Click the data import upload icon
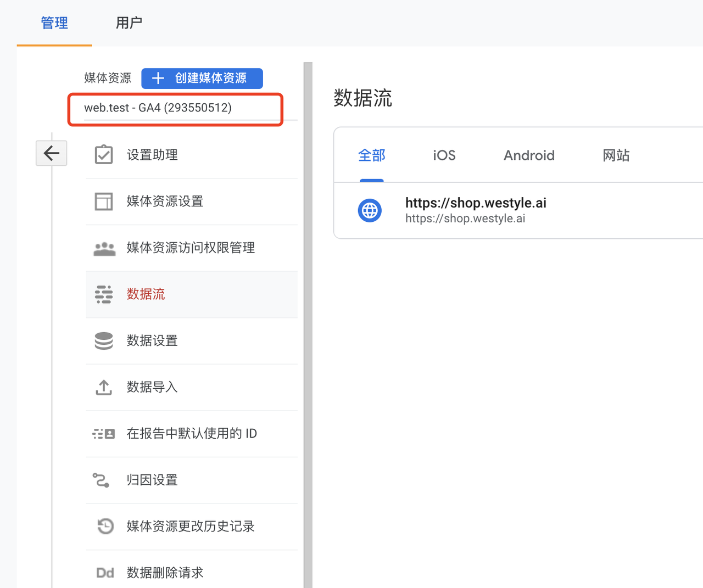 (x=104, y=388)
